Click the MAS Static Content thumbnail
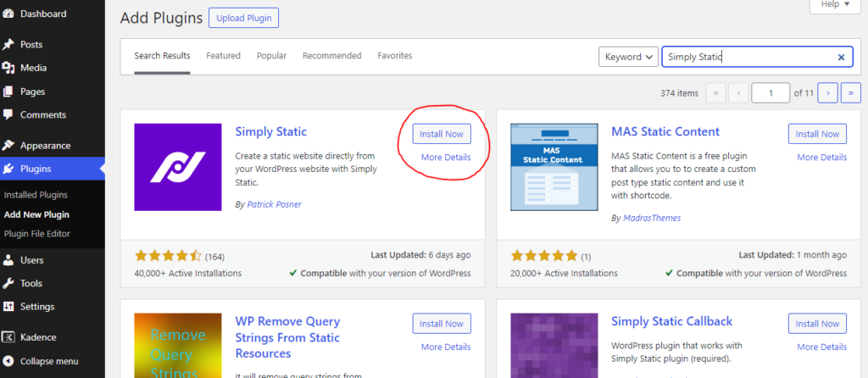The height and width of the screenshot is (378, 868). 554,167
